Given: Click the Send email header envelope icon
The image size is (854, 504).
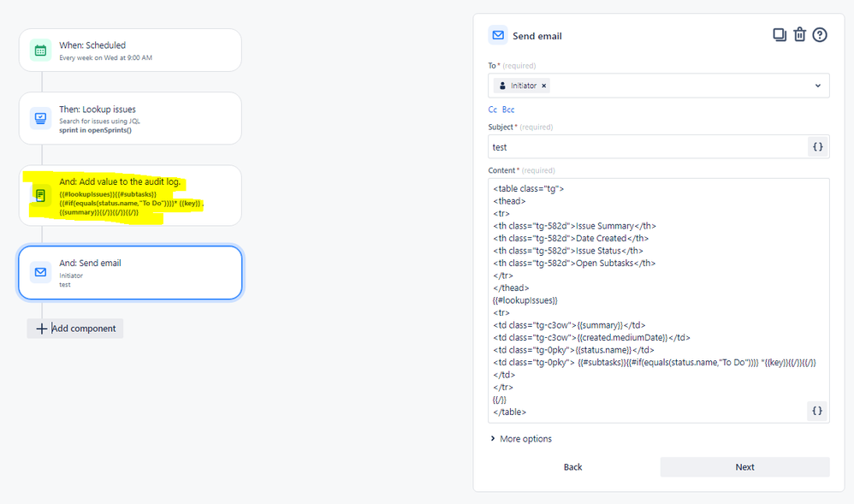Looking at the screenshot, I should click(x=498, y=35).
